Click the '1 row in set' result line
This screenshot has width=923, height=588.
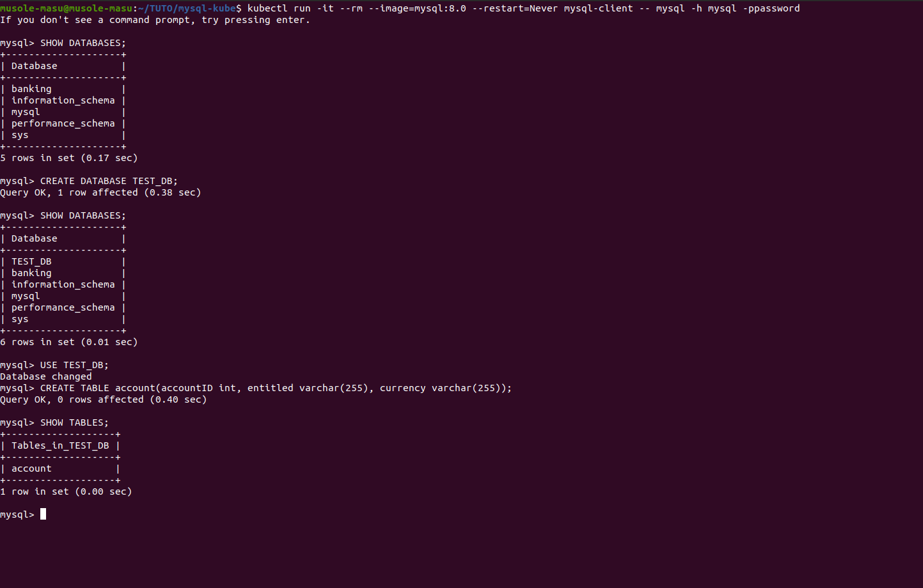[x=66, y=491]
